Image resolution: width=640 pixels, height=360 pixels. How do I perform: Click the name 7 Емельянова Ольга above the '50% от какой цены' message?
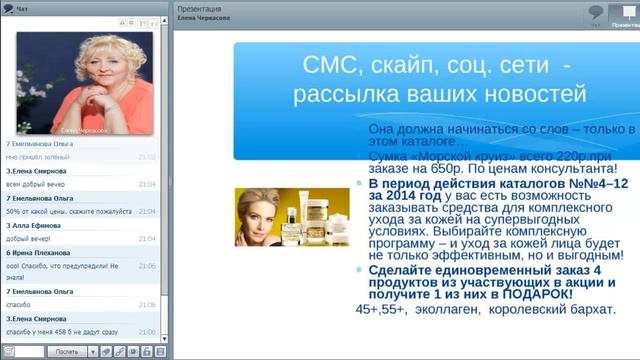(40, 198)
